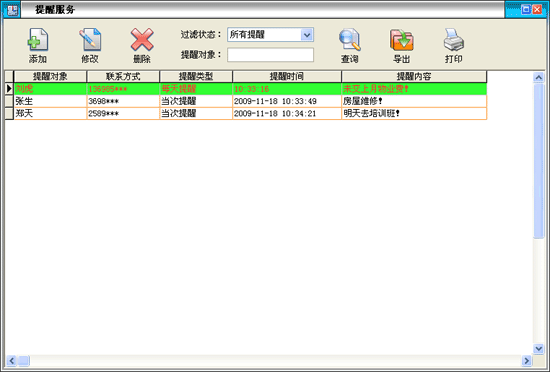Click the 导出 (Export) folder icon

coord(402,40)
